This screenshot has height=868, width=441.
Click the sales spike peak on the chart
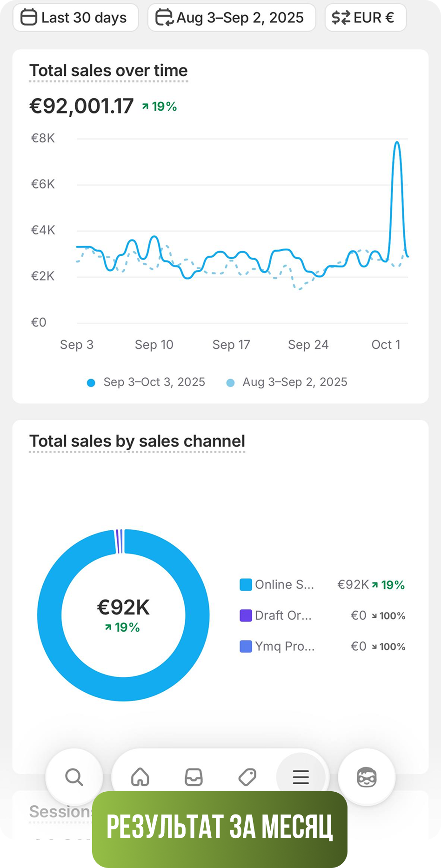397,142
